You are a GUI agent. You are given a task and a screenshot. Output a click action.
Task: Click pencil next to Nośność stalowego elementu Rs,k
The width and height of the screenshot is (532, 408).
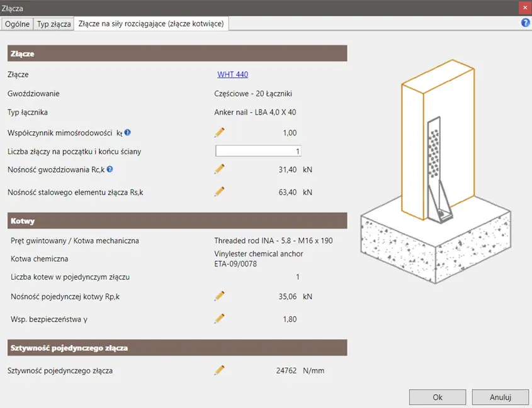click(x=219, y=191)
